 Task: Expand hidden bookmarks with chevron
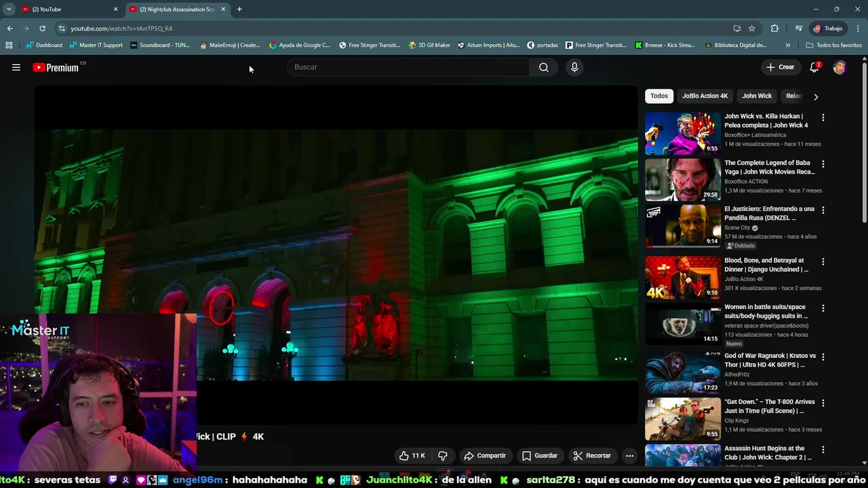tap(787, 45)
